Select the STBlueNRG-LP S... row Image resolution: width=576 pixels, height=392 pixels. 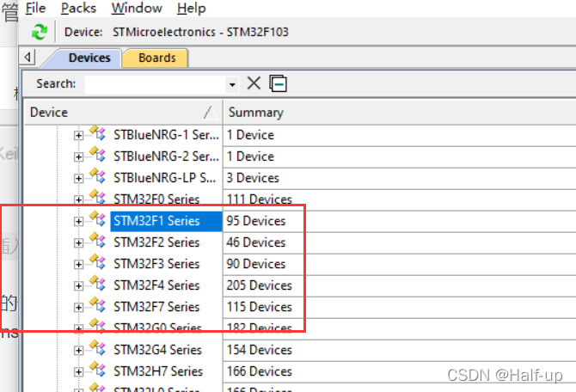[164, 178]
